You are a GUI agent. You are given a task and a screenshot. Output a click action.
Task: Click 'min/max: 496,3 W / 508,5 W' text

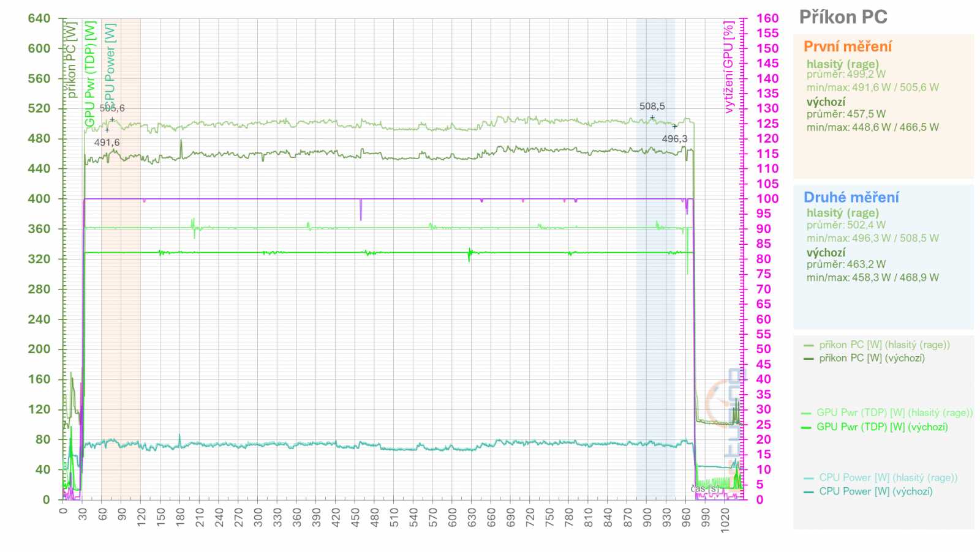click(x=872, y=238)
